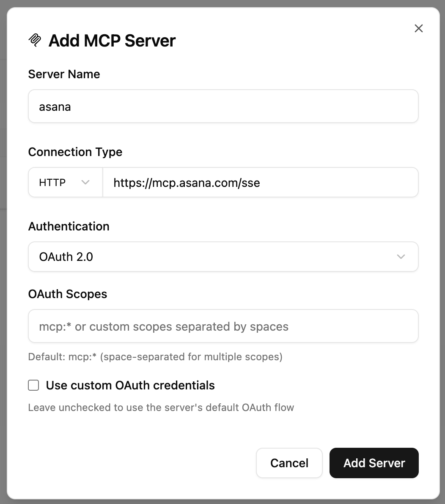
Task: Click the Server Name label
Action: pyautogui.click(x=64, y=74)
